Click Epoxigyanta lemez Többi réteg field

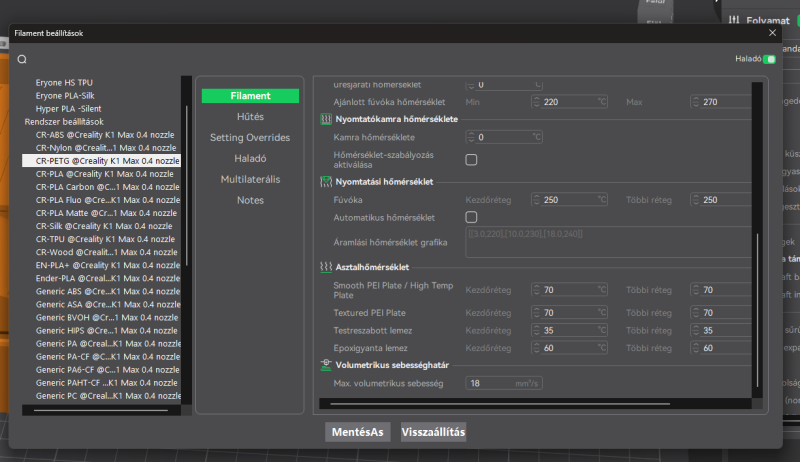pyautogui.click(x=721, y=348)
